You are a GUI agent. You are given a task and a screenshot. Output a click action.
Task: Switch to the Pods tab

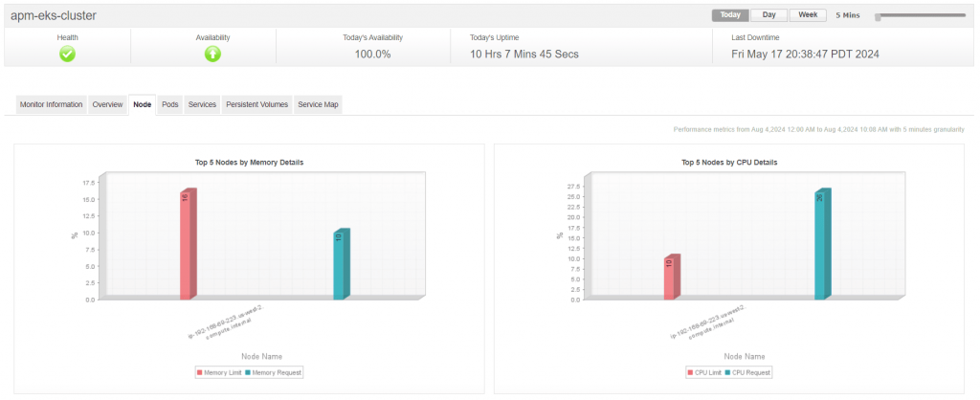(170, 104)
